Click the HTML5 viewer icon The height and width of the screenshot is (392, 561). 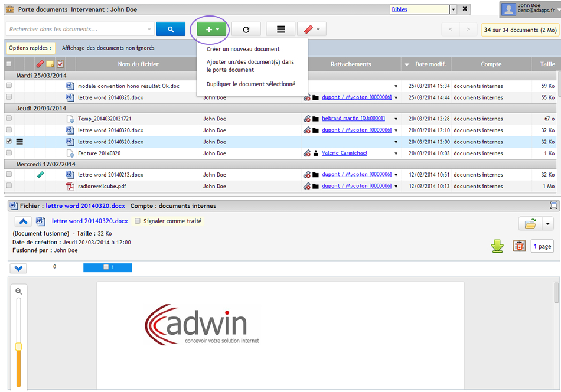pyautogui.click(x=520, y=246)
